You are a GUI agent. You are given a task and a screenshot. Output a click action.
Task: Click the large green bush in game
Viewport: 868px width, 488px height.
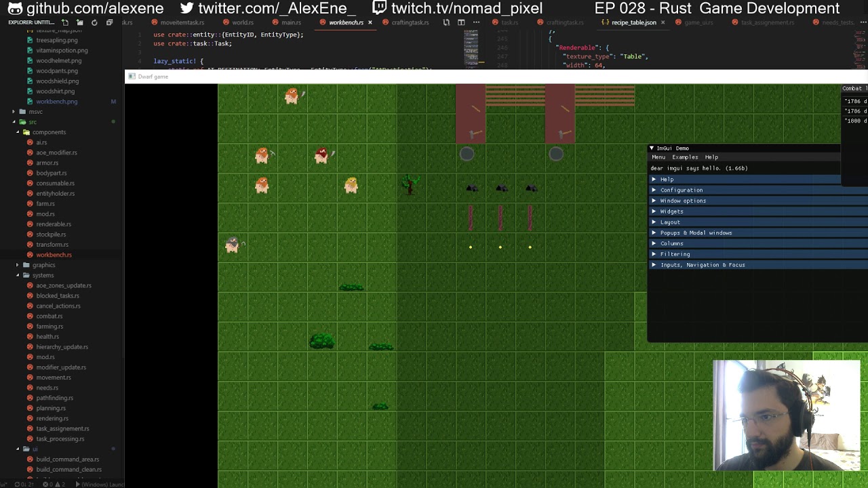point(322,340)
